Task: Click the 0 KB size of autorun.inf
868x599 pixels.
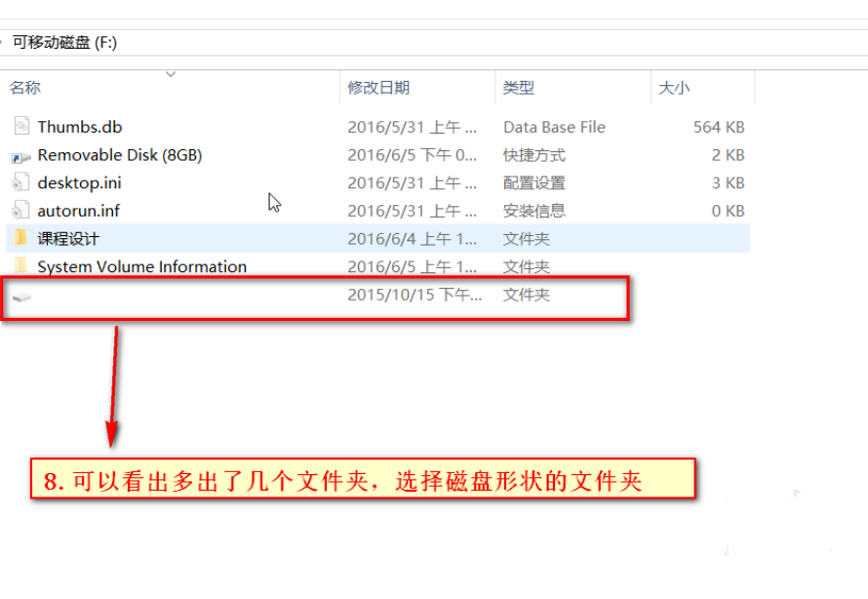Action: coord(728,211)
